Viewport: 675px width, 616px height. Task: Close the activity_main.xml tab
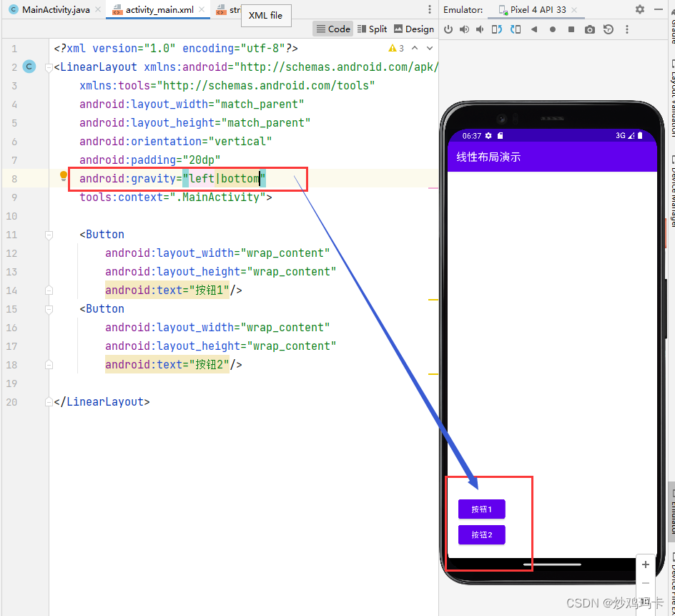tap(202, 9)
